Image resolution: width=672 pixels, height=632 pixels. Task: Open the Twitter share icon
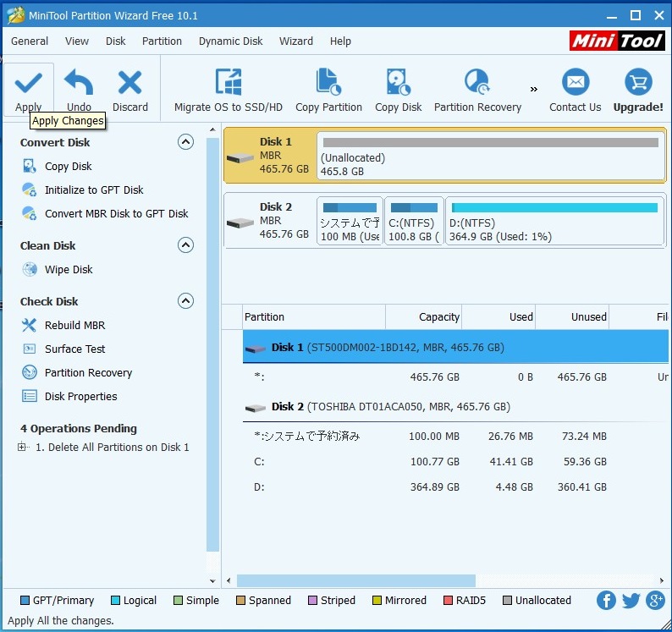[631, 601]
